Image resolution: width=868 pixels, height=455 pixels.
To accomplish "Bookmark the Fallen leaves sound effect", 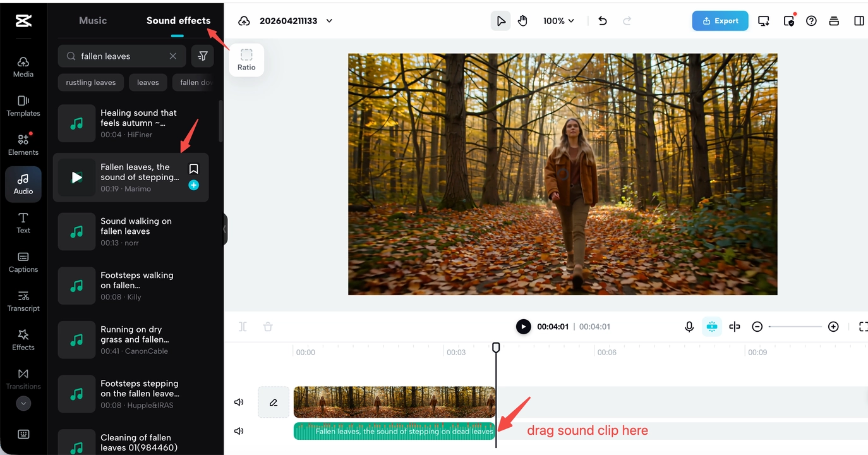I will (194, 169).
